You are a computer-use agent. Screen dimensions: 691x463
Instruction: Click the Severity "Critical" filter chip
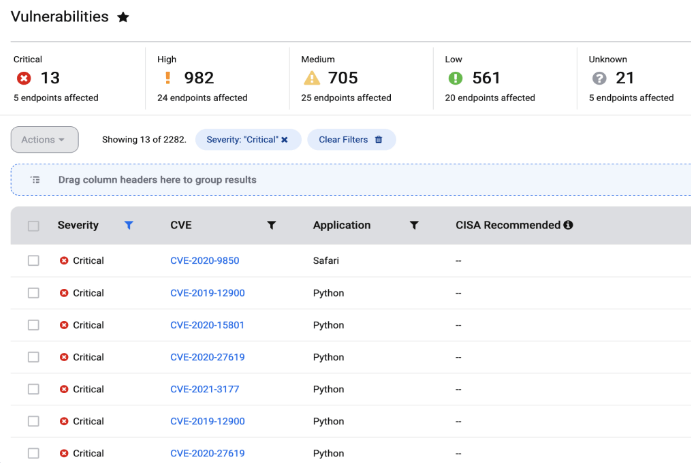click(x=248, y=140)
